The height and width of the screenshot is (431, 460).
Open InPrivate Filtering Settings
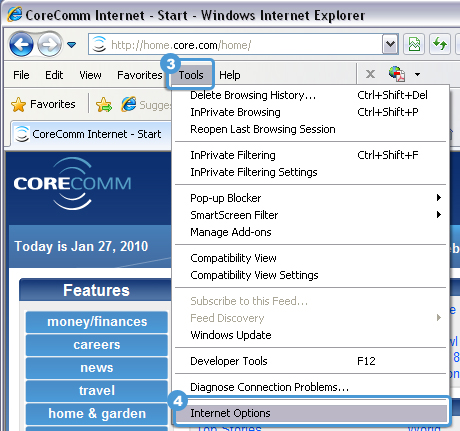tap(311, 172)
